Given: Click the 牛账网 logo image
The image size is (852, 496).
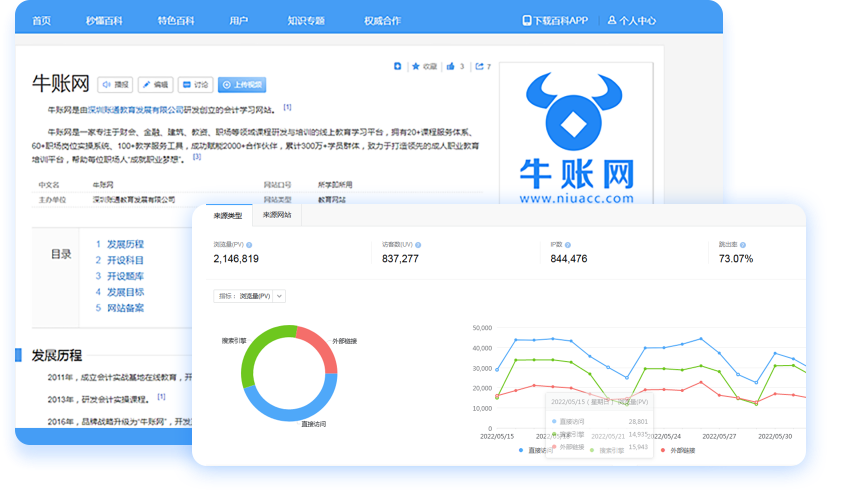Looking at the screenshot, I should click(576, 136).
